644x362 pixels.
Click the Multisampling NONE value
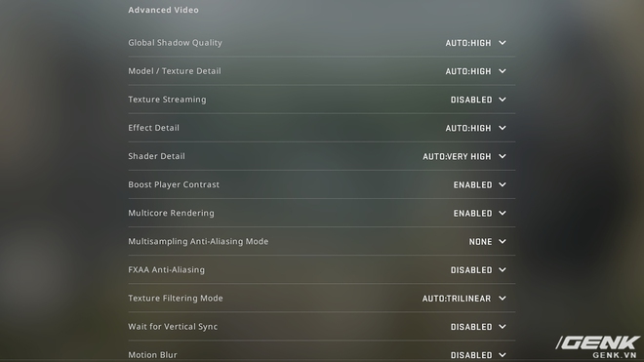pos(480,242)
